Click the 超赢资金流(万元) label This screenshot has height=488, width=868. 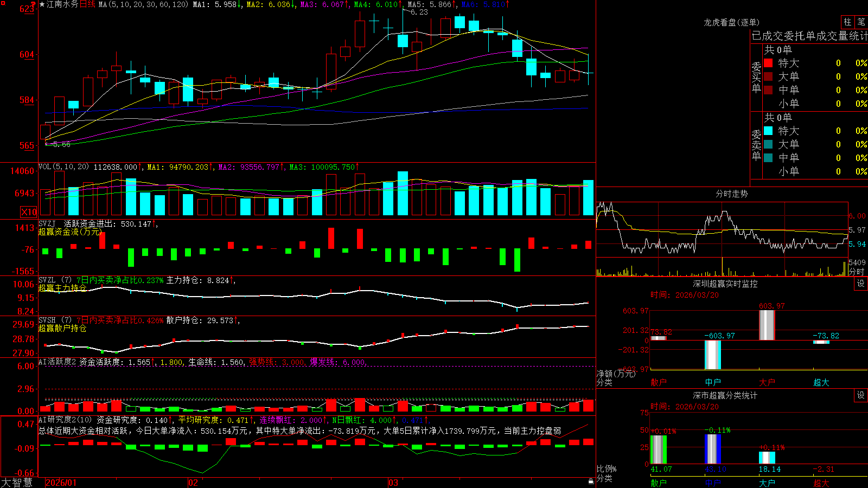click(x=70, y=232)
